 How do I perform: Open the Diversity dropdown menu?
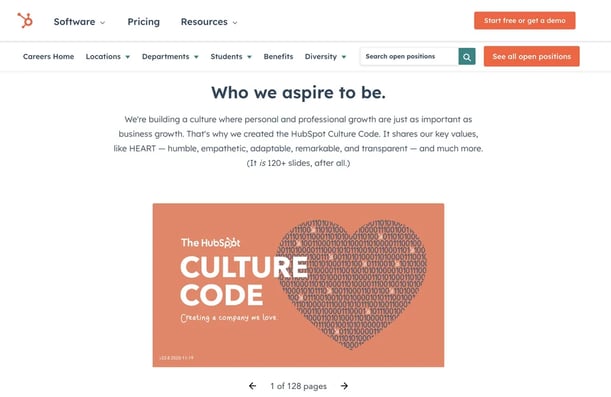[325, 56]
